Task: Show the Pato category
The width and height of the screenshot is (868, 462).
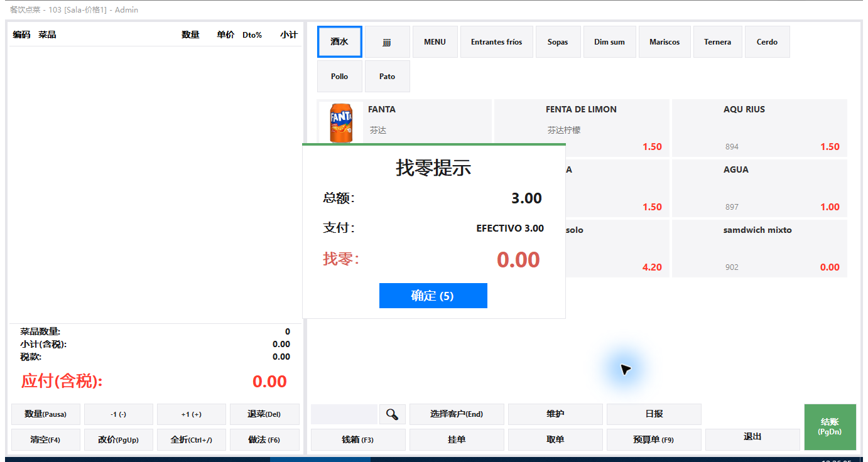Action: tap(388, 77)
